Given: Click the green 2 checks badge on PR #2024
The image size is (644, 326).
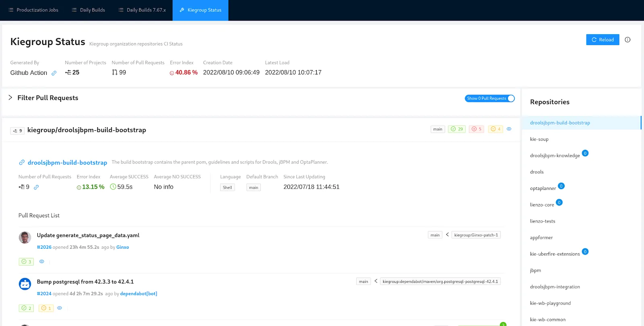Looking at the screenshot, I should click(x=26, y=308).
